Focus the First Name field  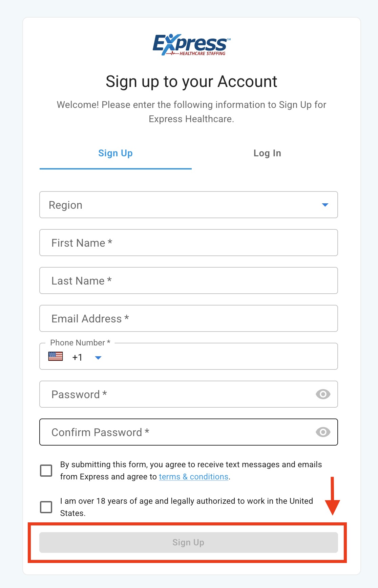[188, 243]
